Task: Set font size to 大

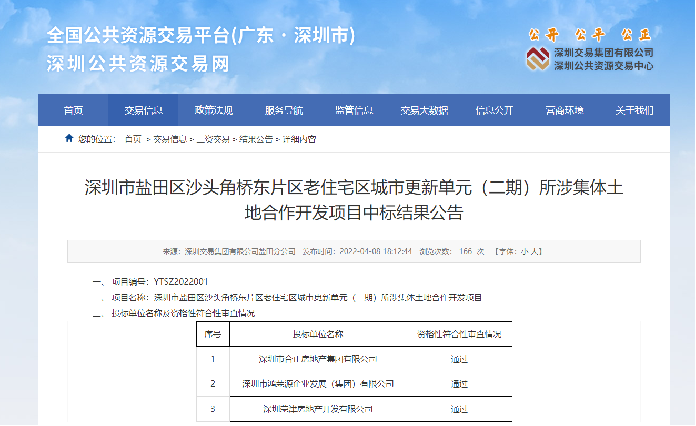Action: 546,251
